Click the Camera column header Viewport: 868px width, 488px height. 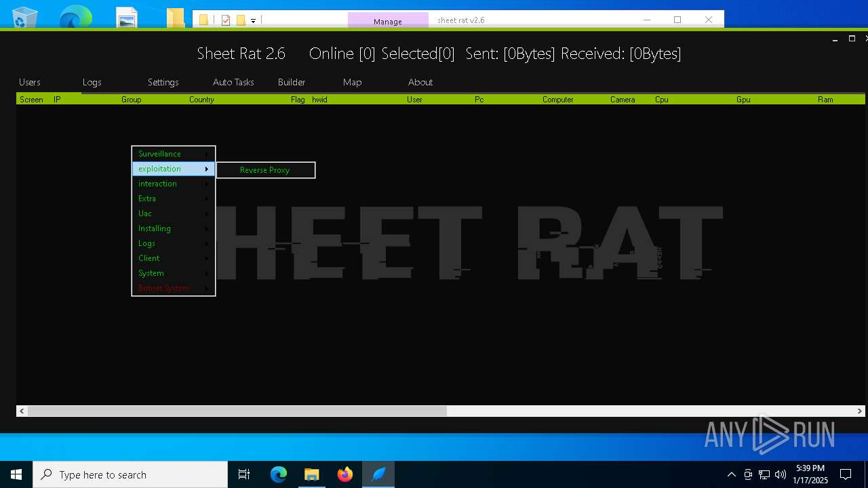click(x=623, y=100)
